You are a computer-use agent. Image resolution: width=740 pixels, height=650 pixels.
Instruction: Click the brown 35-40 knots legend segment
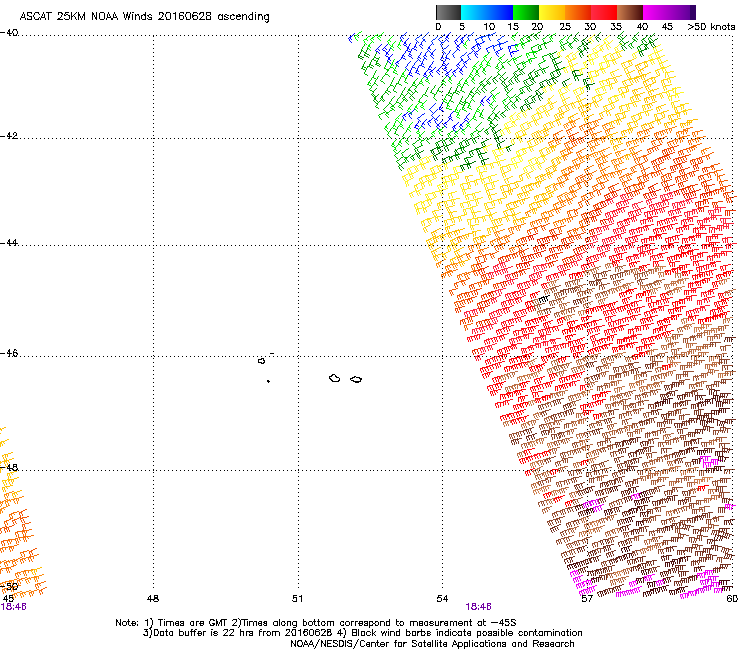(x=630, y=12)
